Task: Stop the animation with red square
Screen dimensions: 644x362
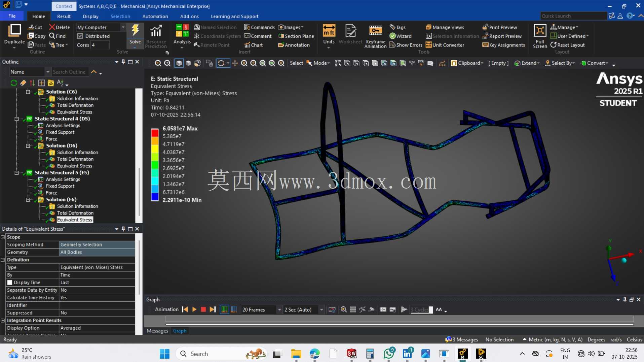Action: click(x=203, y=309)
